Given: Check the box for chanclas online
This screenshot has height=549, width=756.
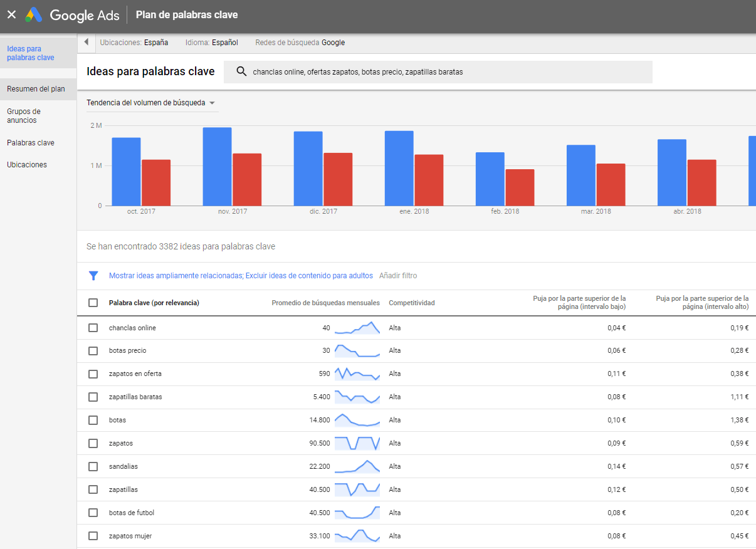Looking at the screenshot, I should [93, 328].
